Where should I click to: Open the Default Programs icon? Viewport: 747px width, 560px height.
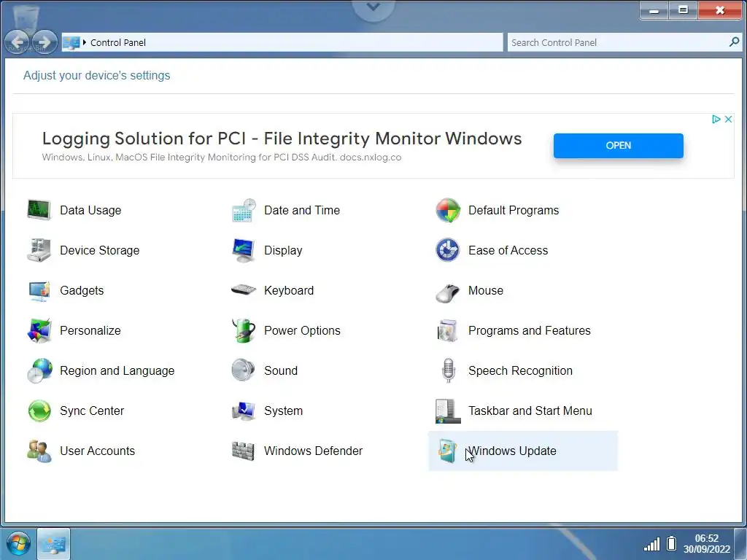(x=448, y=210)
